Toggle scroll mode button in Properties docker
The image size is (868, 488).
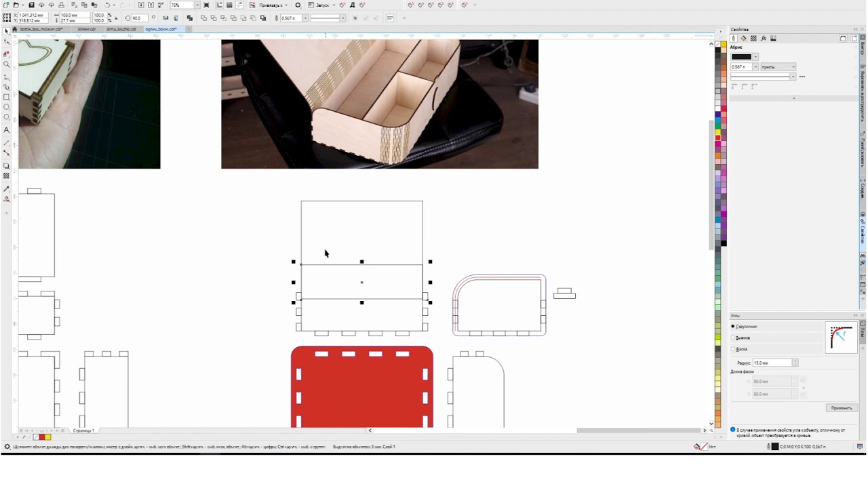pos(843,39)
